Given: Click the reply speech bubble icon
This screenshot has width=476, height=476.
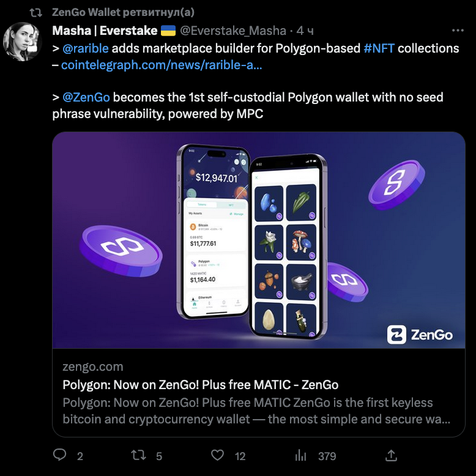Looking at the screenshot, I should coord(60,455).
